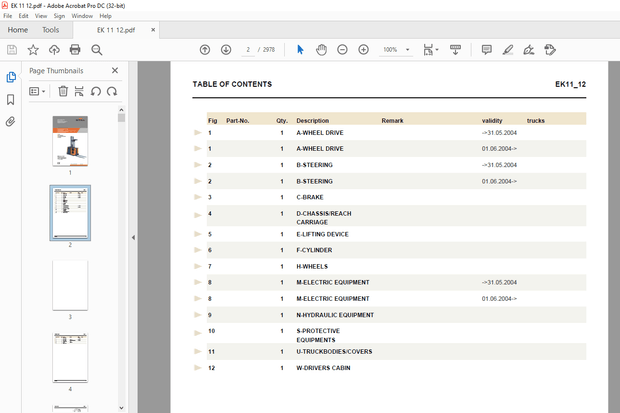Delete selected page with trash icon

[63, 91]
